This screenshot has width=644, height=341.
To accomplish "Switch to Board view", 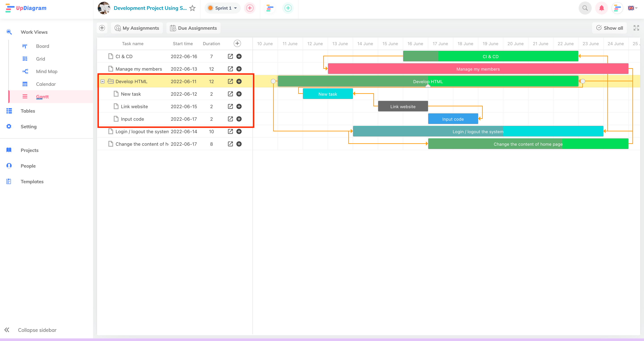I will click(43, 46).
